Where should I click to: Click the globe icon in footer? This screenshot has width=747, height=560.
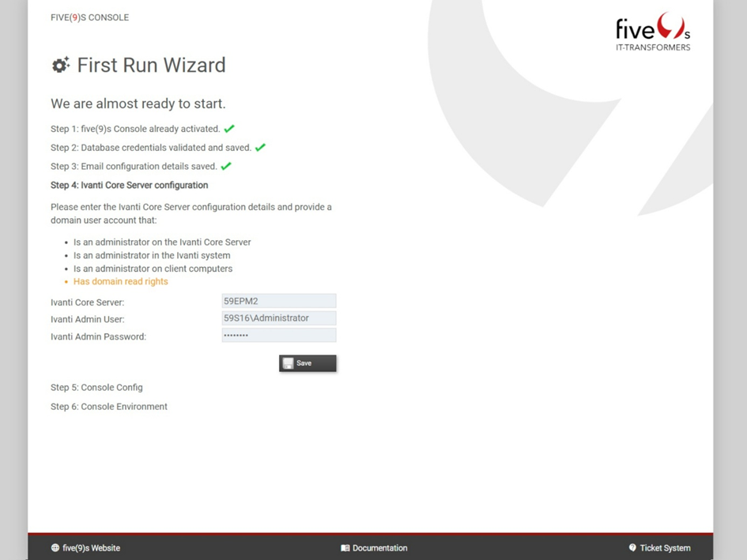click(x=55, y=547)
